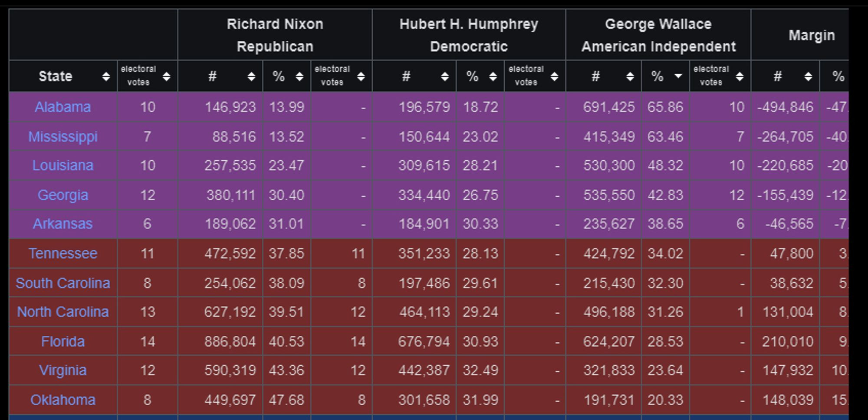Select Tennessee's Nixon votes 472,592
868x420 pixels.
coord(230,253)
